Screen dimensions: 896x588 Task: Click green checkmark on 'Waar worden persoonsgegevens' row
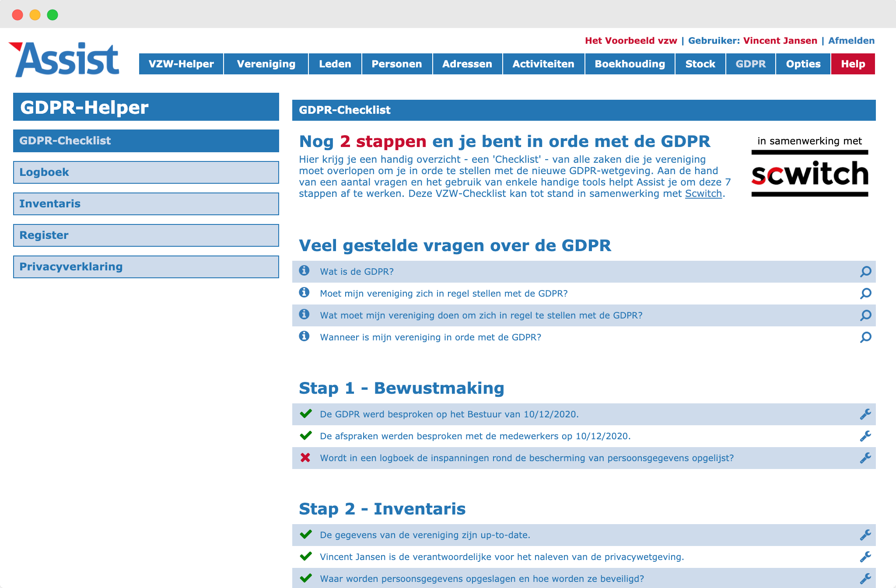pyautogui.click(x=306, y=578)
